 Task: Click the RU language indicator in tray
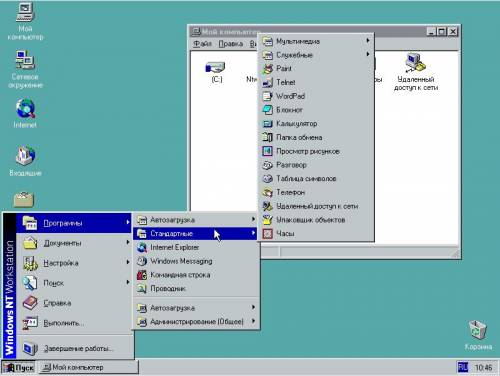coord(463,367)
